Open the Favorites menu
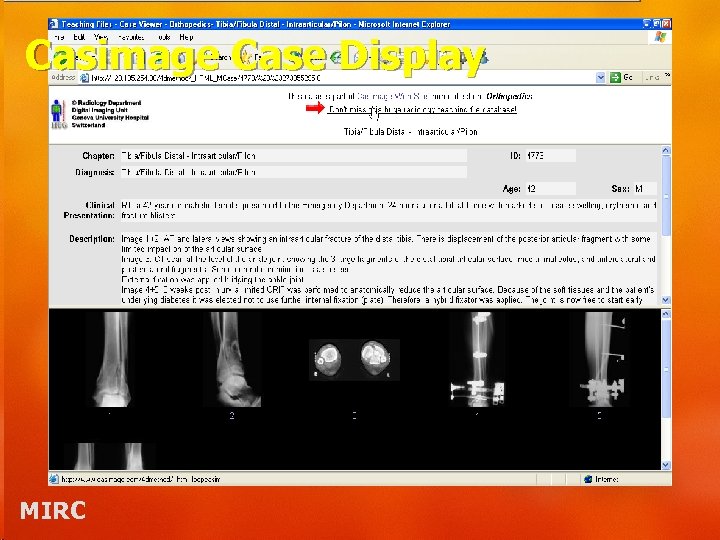This screenshot has width=720, height=540. (131, 37)
